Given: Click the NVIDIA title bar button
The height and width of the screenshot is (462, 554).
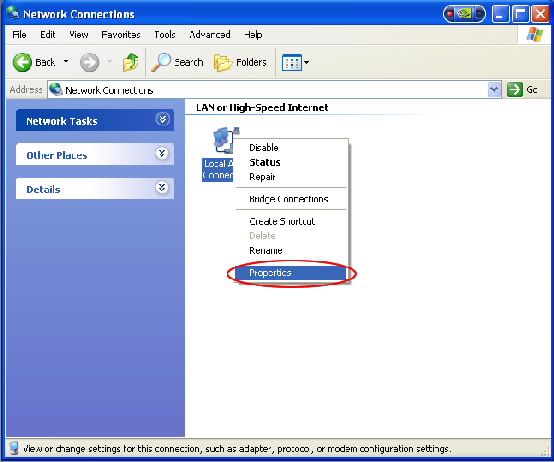Looking at the screenshot, I should click(464, 14).
